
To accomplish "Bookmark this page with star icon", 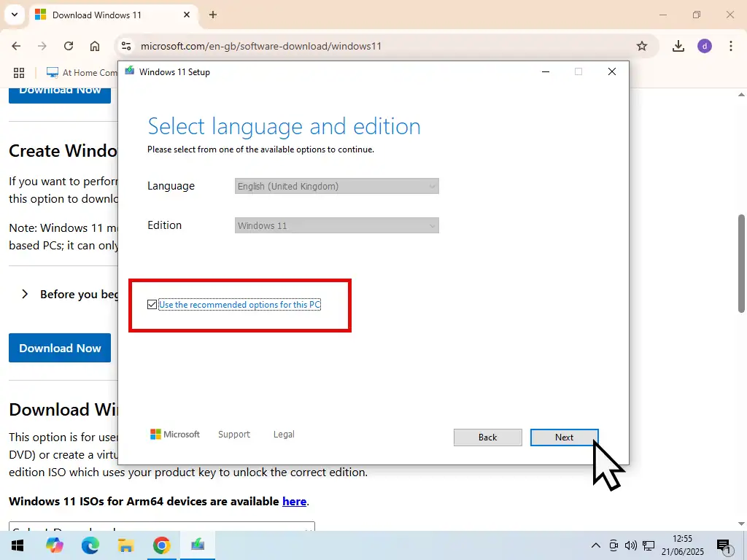I will coord(642,46).
